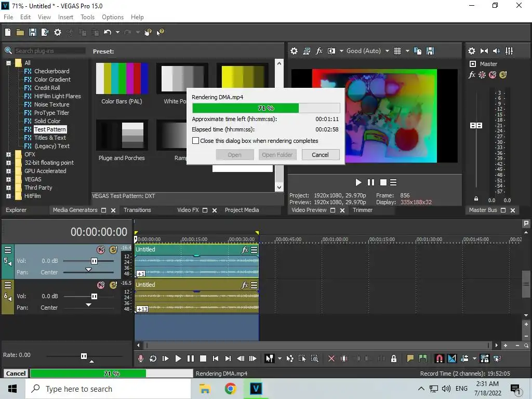
Task: Click the Dim Output speaker icon
Action: click(496, 51)
